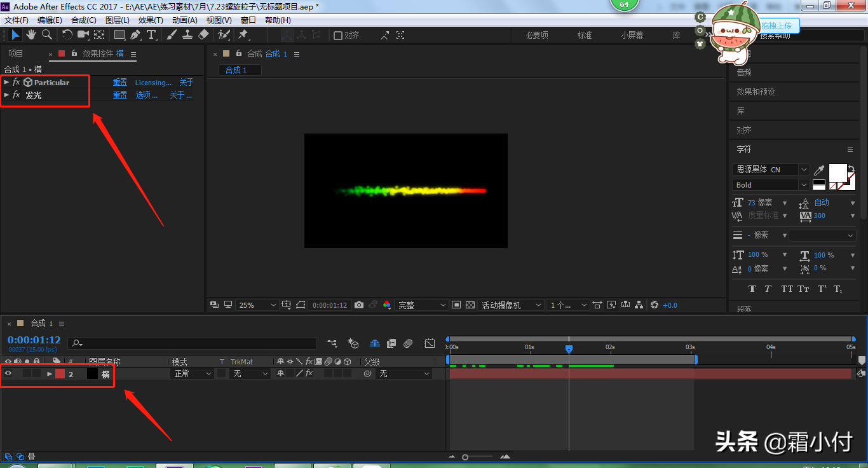Click the draft 3D icon in the timeline

(x=353, y=343)
